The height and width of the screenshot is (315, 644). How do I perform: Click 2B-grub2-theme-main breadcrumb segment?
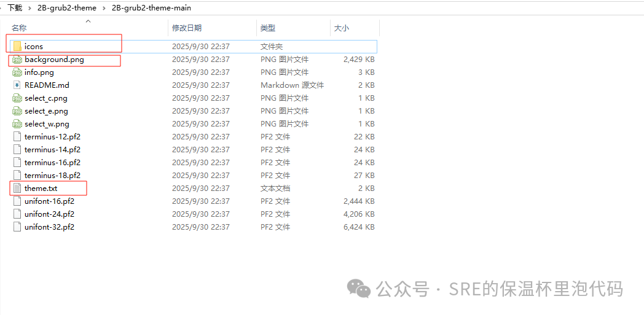click(x=151, y=8)
